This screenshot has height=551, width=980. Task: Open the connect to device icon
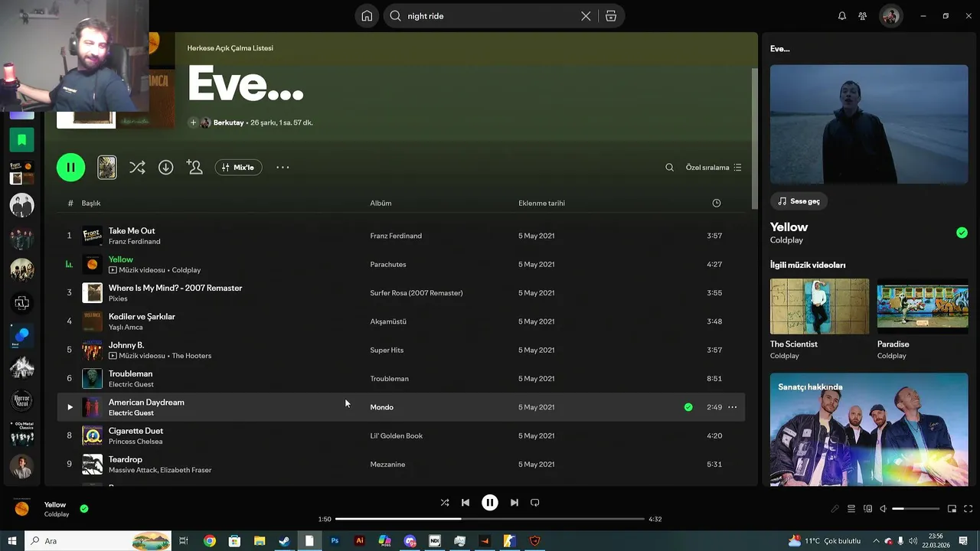(867, 509)
